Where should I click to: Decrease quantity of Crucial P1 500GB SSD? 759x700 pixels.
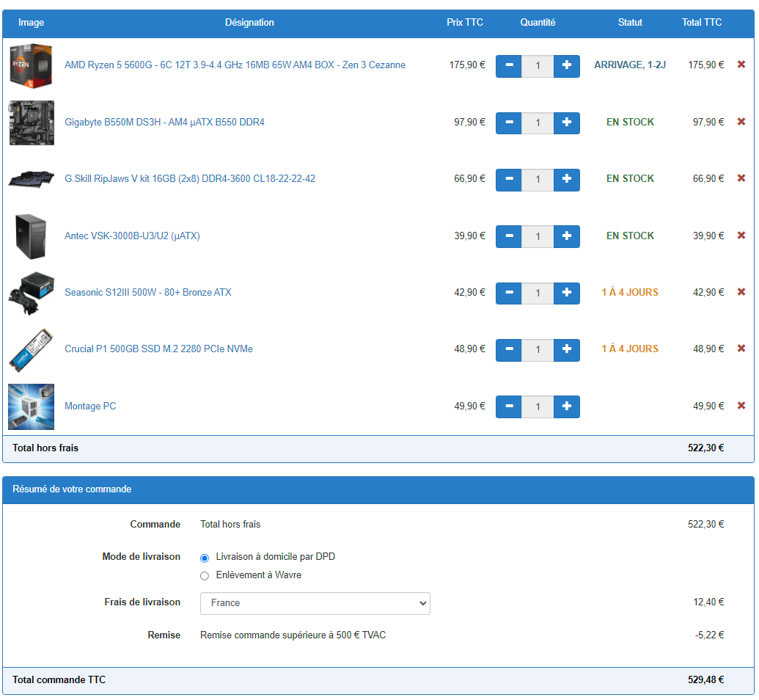coord(509,350)
